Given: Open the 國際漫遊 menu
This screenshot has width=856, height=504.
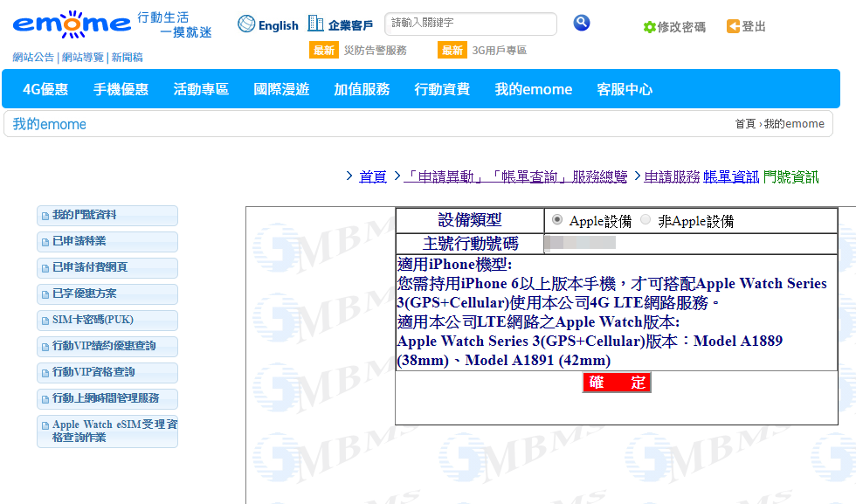Looking at the screenshot, I should coord(281,89).
